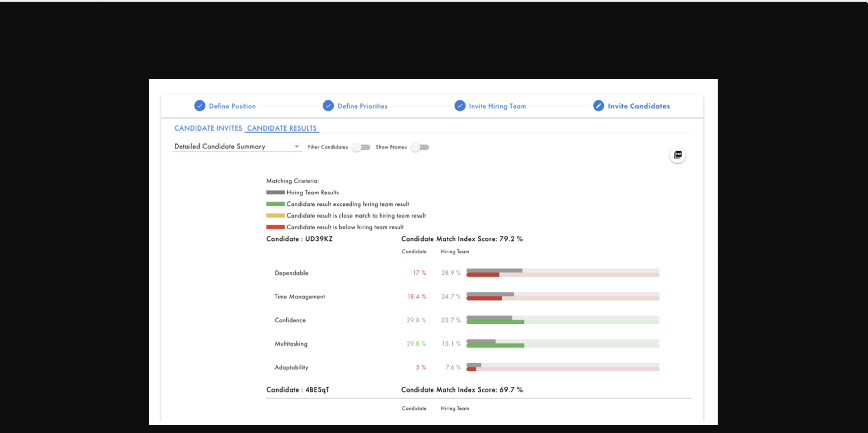Image resolution: width=868 pixels, height=433 pixels.
Task: Click the 18.4 % candidate value
Action: click(x=417, y=297)
